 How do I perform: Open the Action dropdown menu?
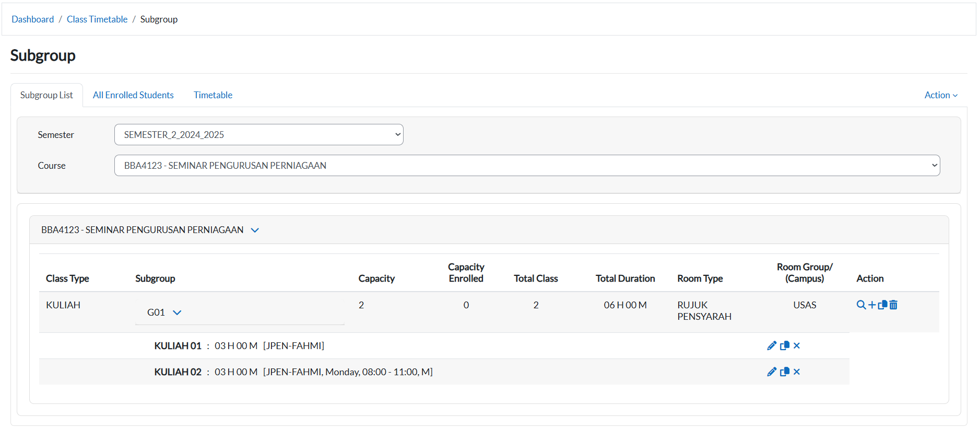point(940,95)
